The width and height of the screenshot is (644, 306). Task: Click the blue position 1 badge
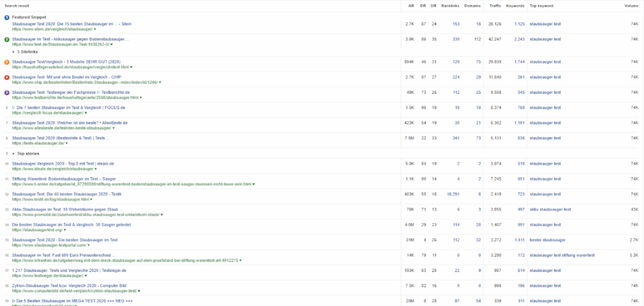(6, 17)
